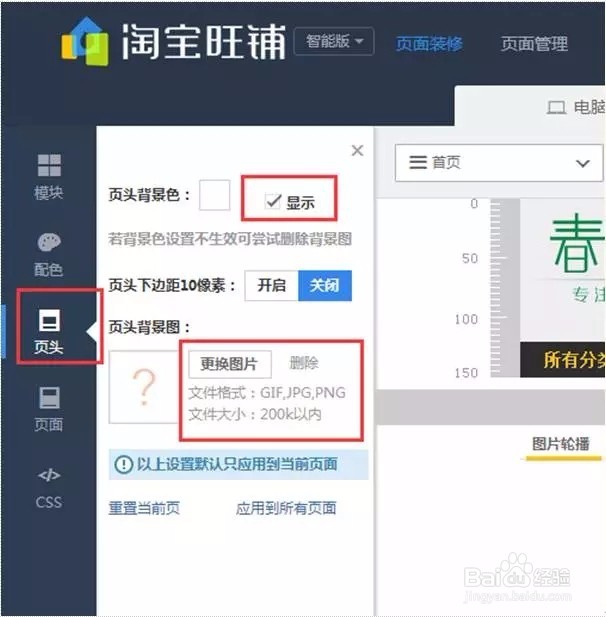Go to 页面装修 tab
Viewport: 606px width, 617px height.
point(429,44)
